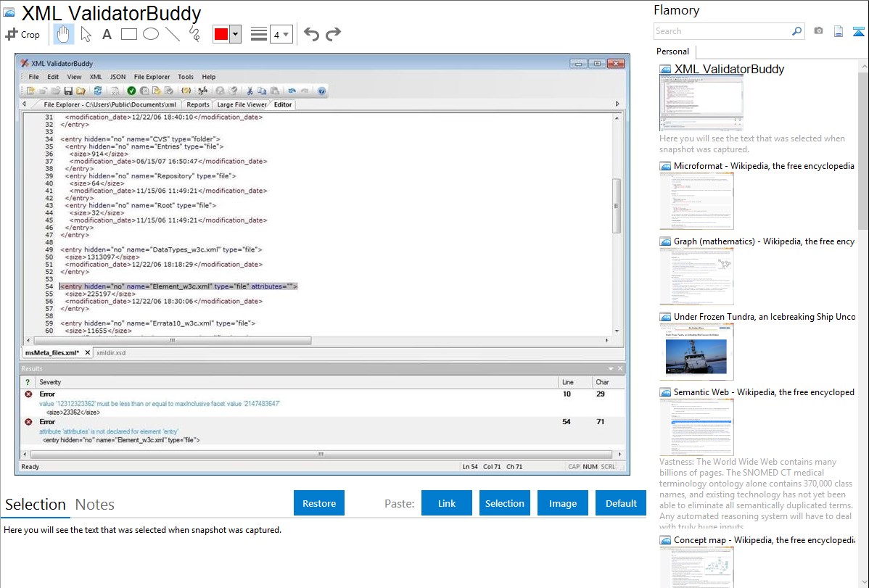Select the rectangle drawing tool
The width and height of the screenshot is (869, 588).
pos(128,34)
